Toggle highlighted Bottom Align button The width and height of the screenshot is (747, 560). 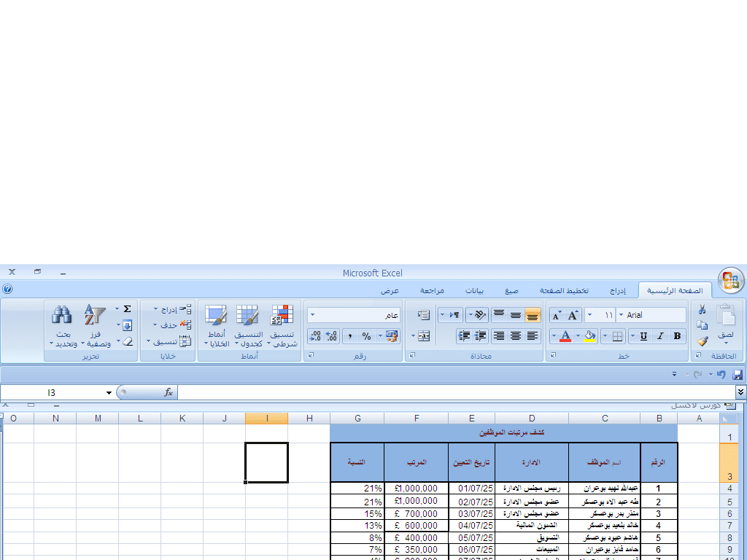coord(533,315)
